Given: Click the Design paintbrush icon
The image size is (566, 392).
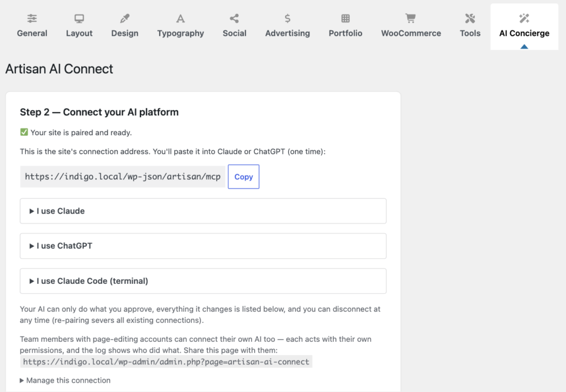Looking at the screenshot, I should [125, 18].
